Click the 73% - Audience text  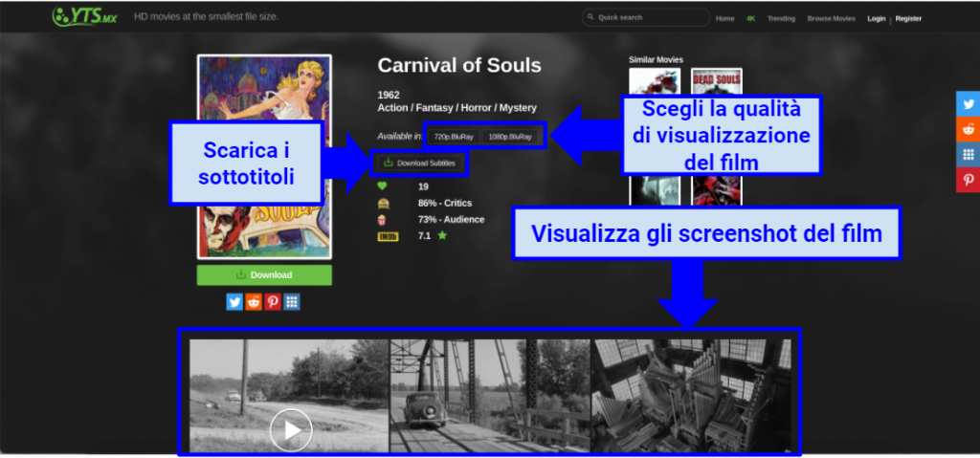click(x=452, y=219)
